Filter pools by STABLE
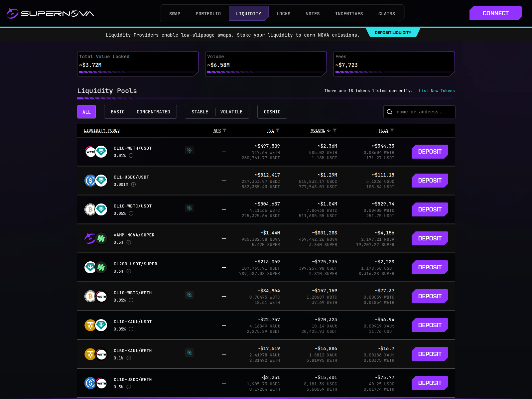The width and height of the screenshot is (532, 399). (200, 112)
